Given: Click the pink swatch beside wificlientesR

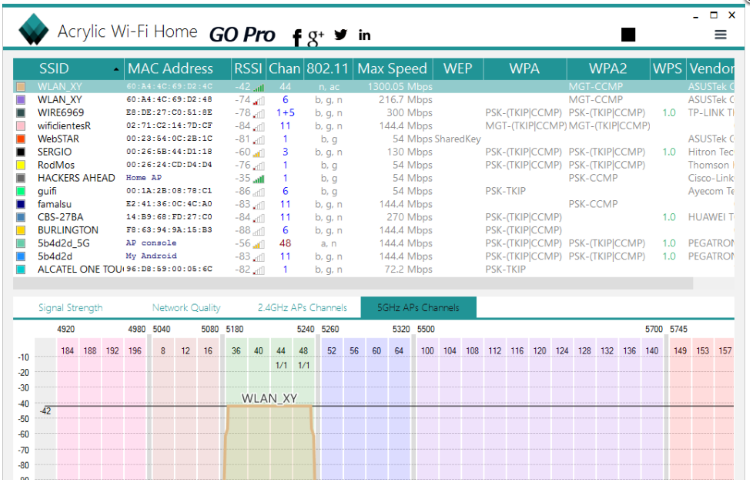Looking at the screenshot, I should 21,126.
